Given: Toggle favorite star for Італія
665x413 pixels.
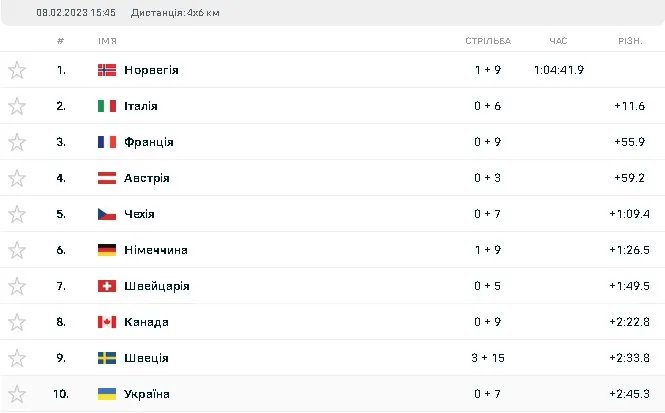Looking at the screenshot, I should pyautogui.click(x=17, y=106).
